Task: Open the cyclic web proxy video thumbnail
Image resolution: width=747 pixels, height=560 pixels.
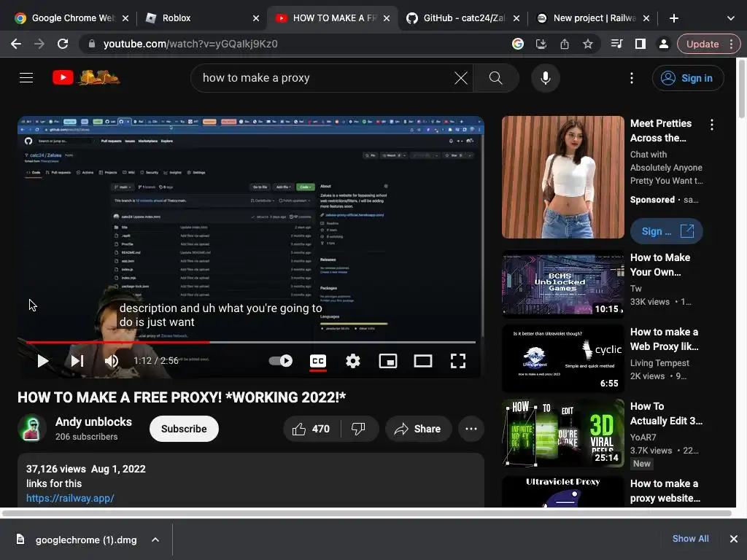Action: pyautogui.click(x=563, y=359)
